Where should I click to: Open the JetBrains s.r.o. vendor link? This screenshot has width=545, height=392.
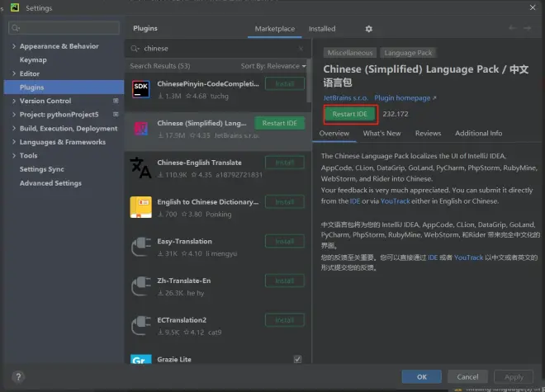click(345, 98)
